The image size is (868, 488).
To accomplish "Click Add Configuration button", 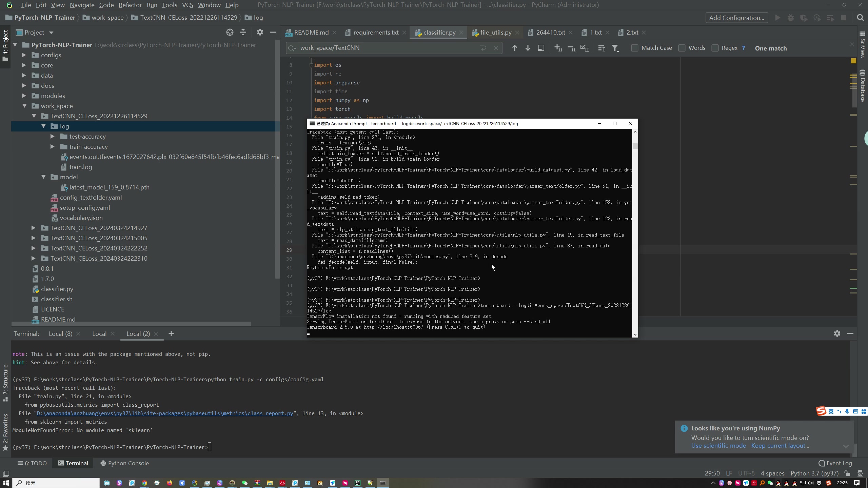I will pos(736,18).
